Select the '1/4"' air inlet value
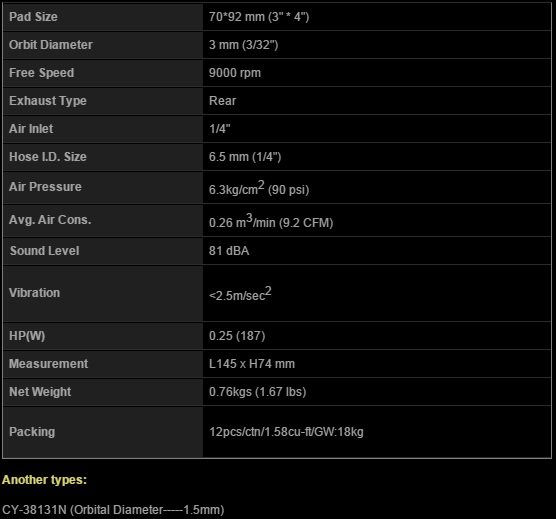 [x=219, y=129]
